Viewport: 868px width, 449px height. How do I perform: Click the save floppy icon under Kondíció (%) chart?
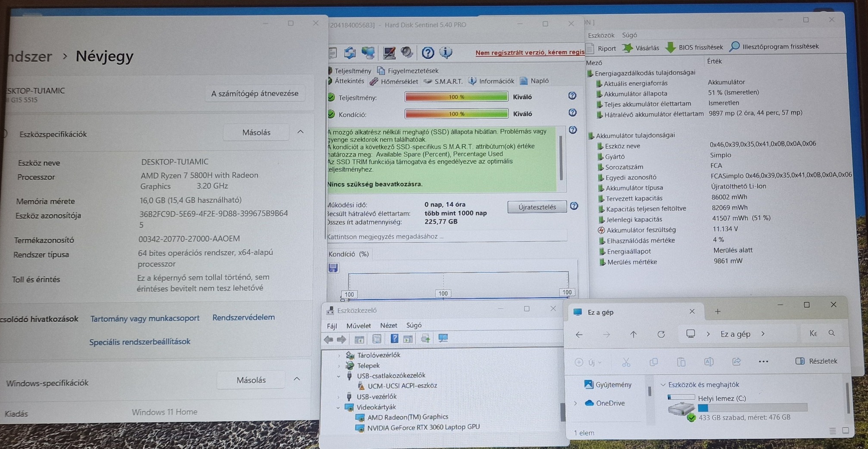[x=333, y=268]
